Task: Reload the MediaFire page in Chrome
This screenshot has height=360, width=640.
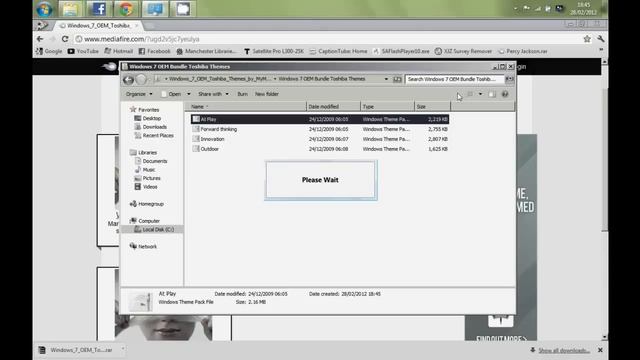Action: coord(65,39)
